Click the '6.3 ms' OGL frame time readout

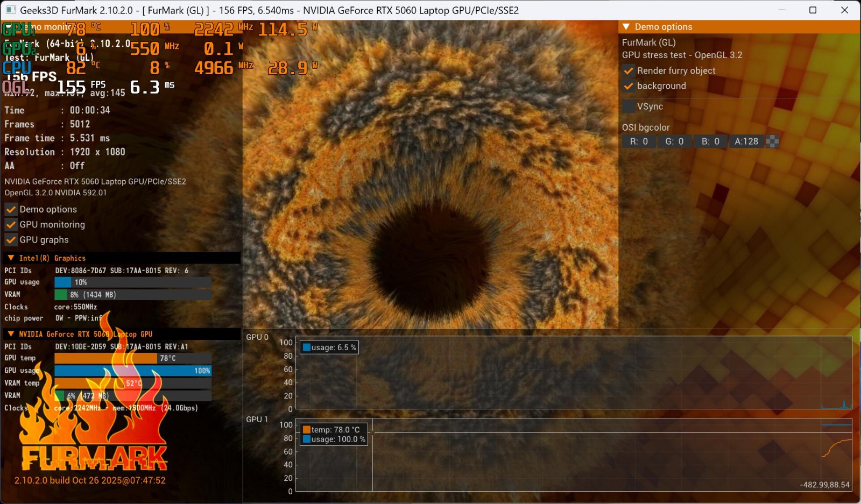(152, 87)
